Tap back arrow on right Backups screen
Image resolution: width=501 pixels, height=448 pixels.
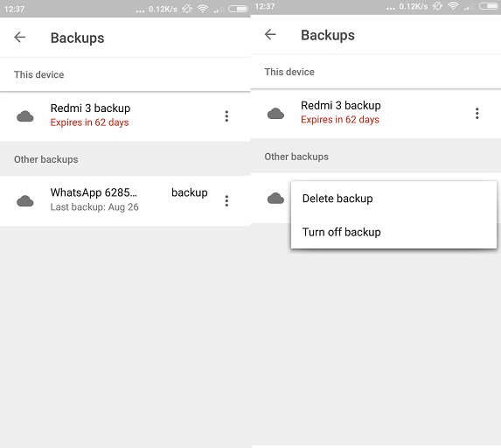click(x=270, y=34)
